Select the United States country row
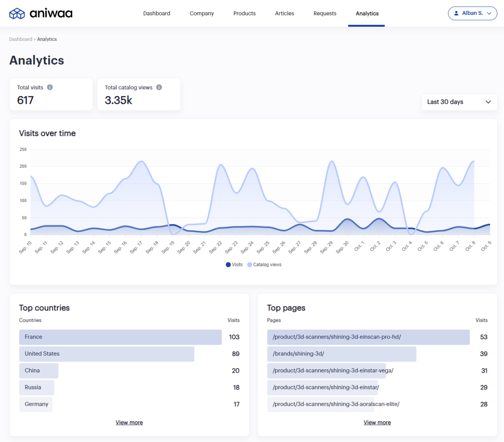Screen dimensions: 504x442 (x=130, y=354)
